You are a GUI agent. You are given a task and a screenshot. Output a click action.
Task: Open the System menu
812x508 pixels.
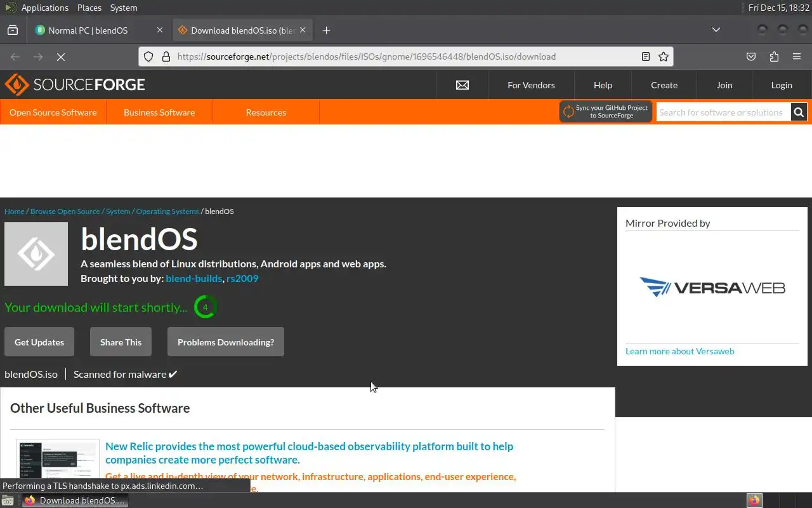tap(124, 8)
